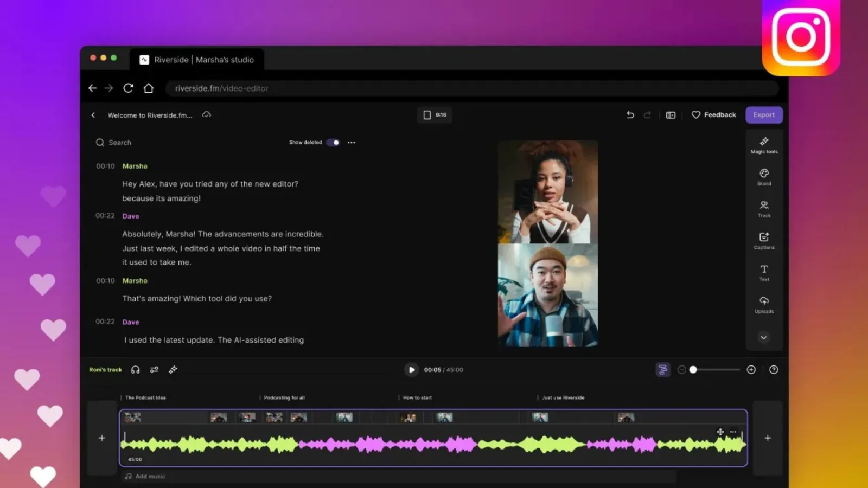Image resolution: width=868 pixels, height=488 pixels.
Task: Open the Brand panel
Action: click(764, 177)
